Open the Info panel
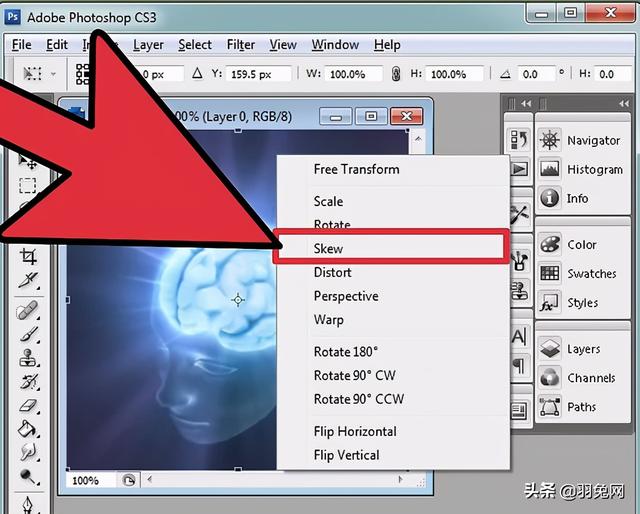Image resolution: width=640 pixels, height=514 pixels. coord(563,198)
